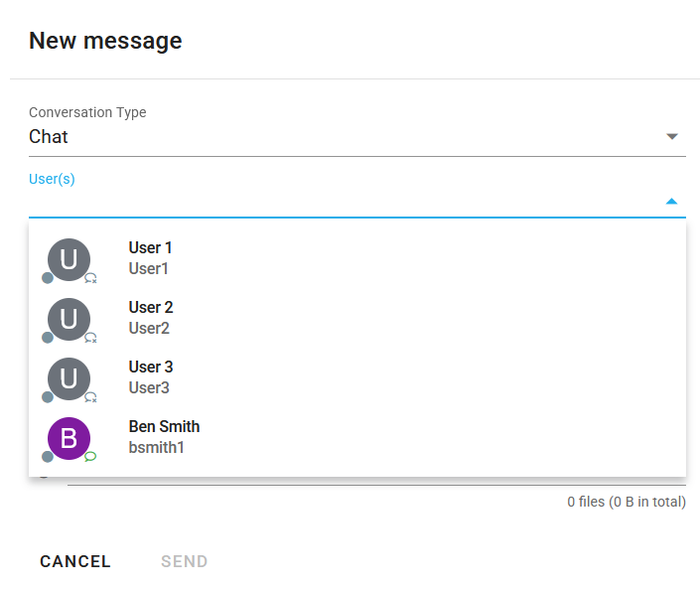700x591 pixels.
Task: Choose User 1 from the list
Action: point(357,259)
